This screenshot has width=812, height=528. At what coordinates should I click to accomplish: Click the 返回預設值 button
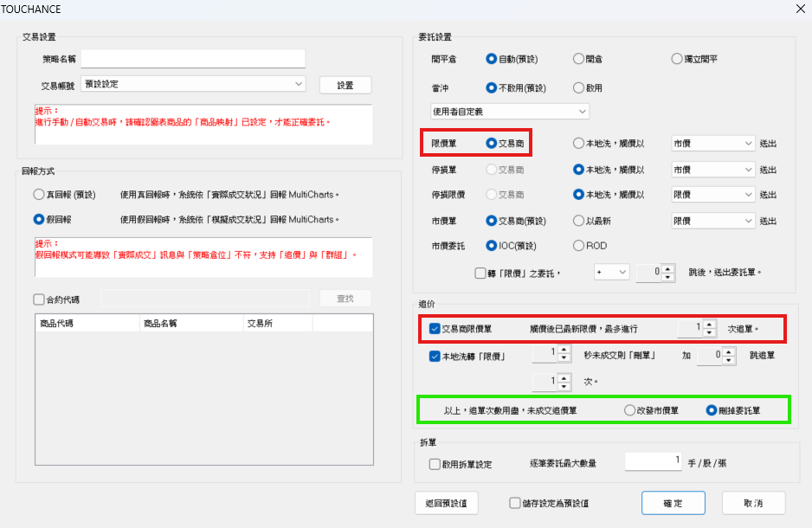click(x=446, y=503)
